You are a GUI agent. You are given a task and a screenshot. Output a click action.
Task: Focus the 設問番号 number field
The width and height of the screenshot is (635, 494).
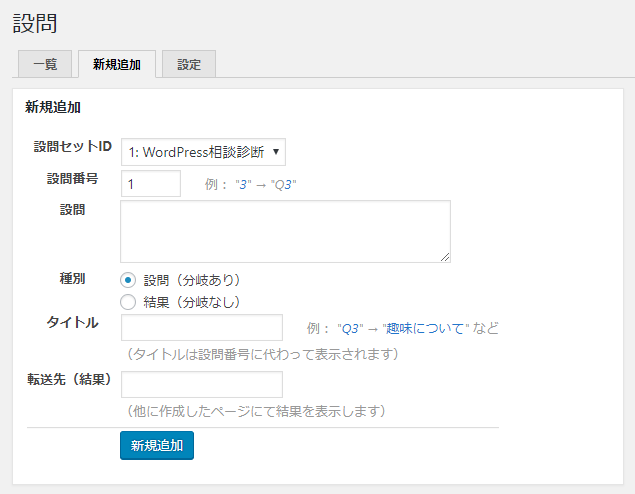coord(150,184)
